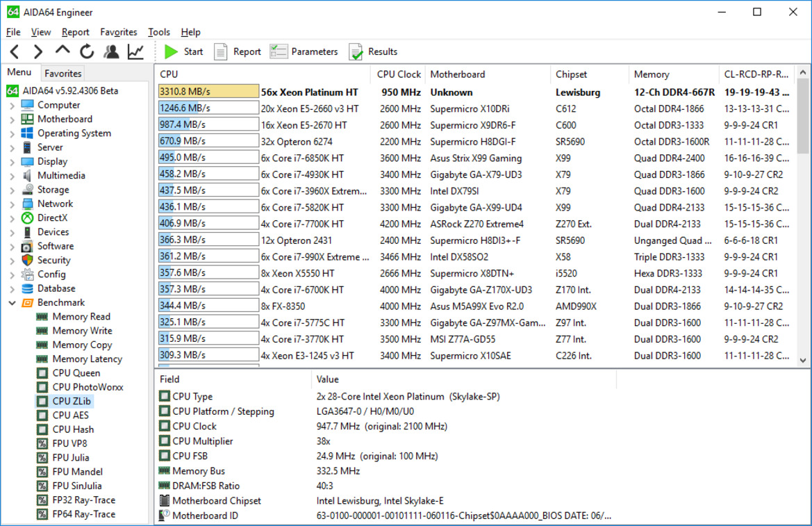The height and width of the screenshot is (526, 812).
Task: Expand the Multimedia tree node
Action: [x=13, y=176]
